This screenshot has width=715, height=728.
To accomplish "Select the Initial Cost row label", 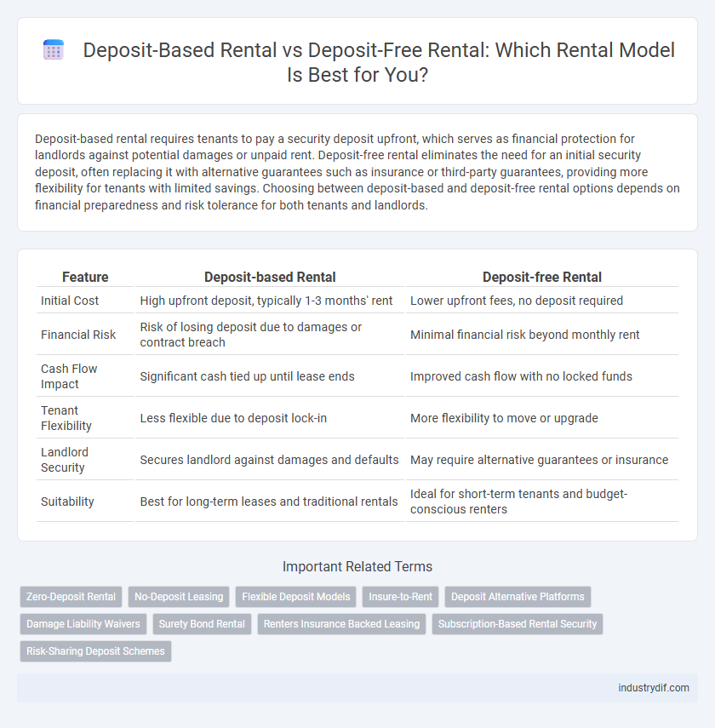I will (x=70, y=301).
